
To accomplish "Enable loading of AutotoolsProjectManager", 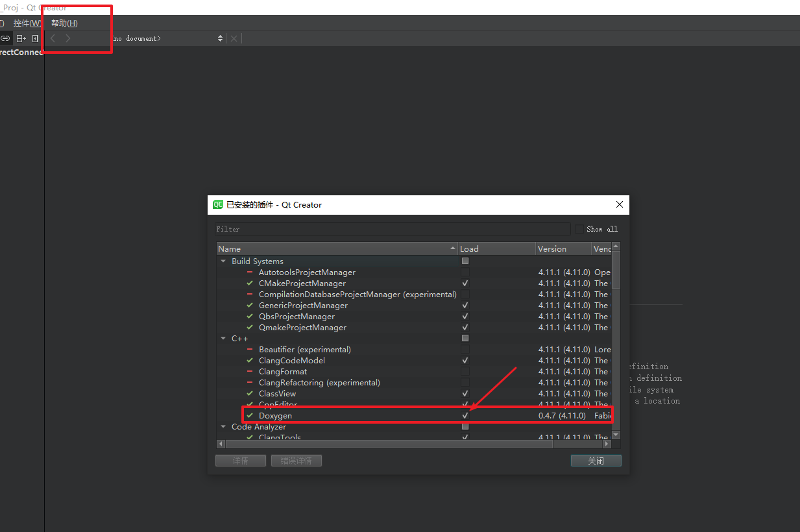I will [x=465, y=272].
